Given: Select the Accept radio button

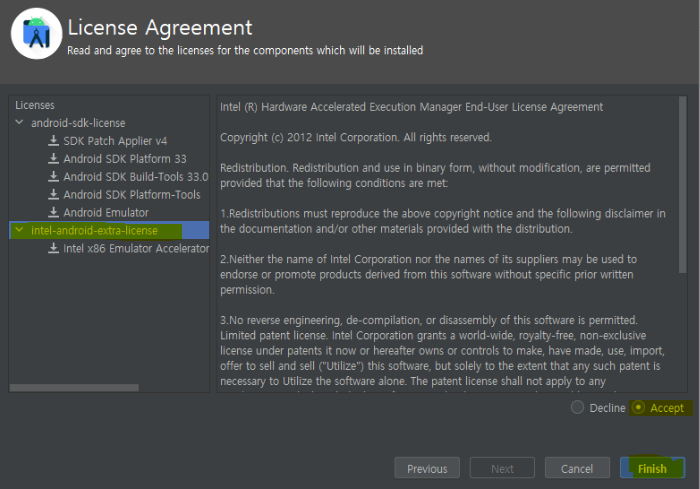Looking at the screenshot, I should pyautogui.click(x=638, y=407).
